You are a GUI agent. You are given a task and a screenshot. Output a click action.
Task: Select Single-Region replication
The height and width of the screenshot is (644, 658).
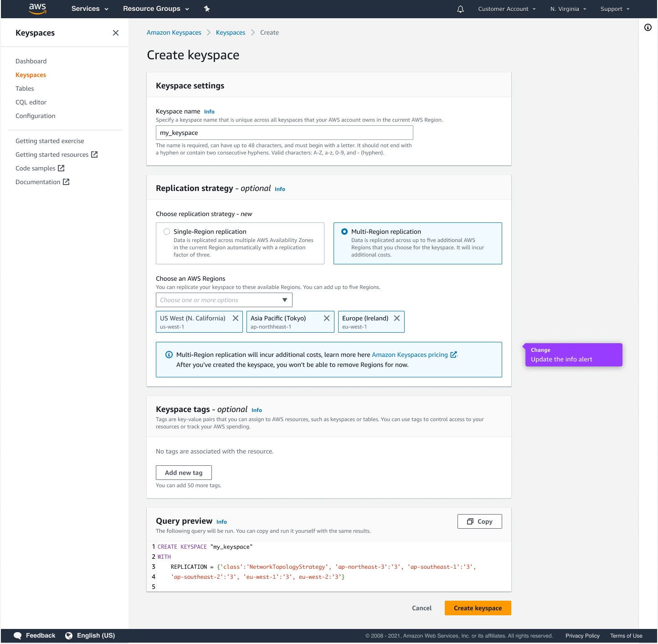(167, 231)
